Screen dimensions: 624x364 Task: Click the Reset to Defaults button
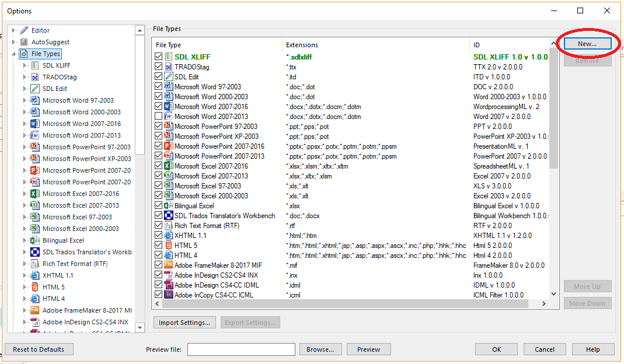[39, 349]
